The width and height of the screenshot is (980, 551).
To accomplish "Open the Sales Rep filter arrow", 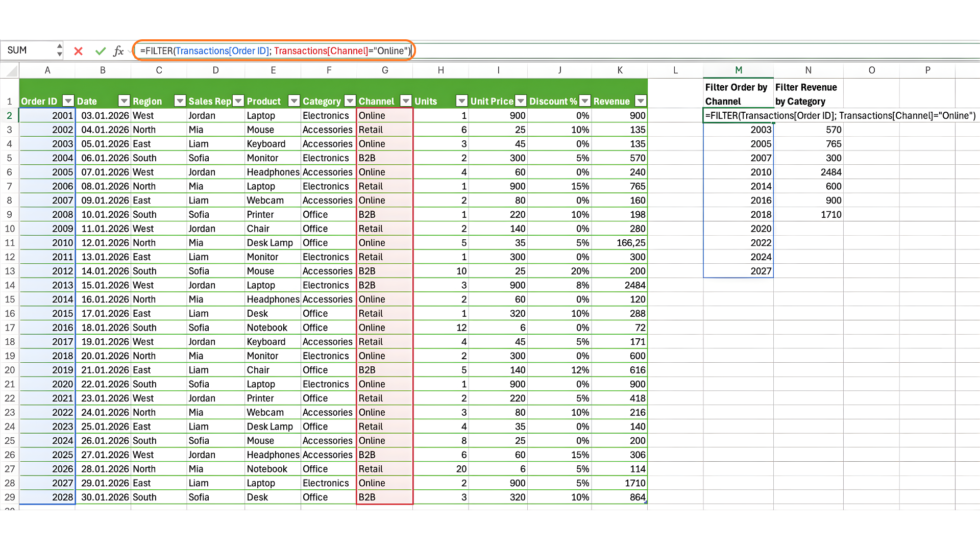I will 238,101.
